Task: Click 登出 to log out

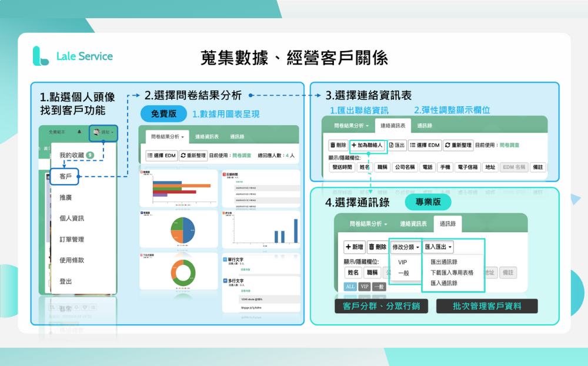Action: click(x=66, y=281)
